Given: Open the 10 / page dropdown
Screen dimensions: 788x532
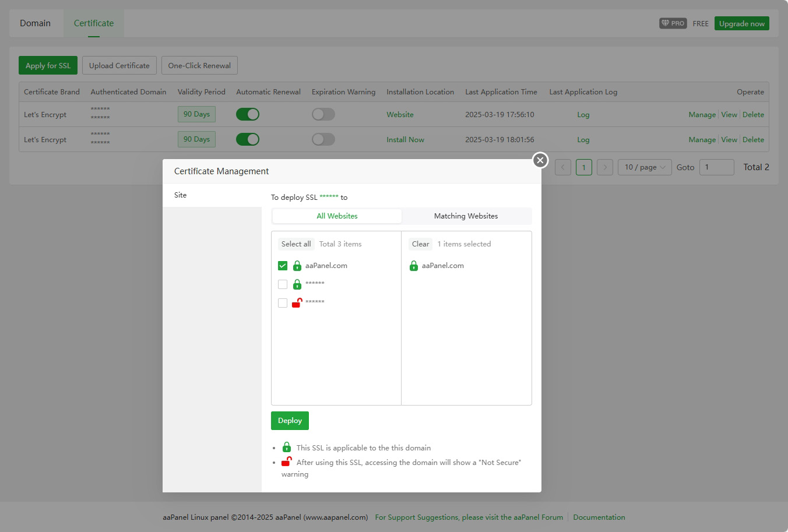Looking at the screenshot, I should click(x=645, y=167).
